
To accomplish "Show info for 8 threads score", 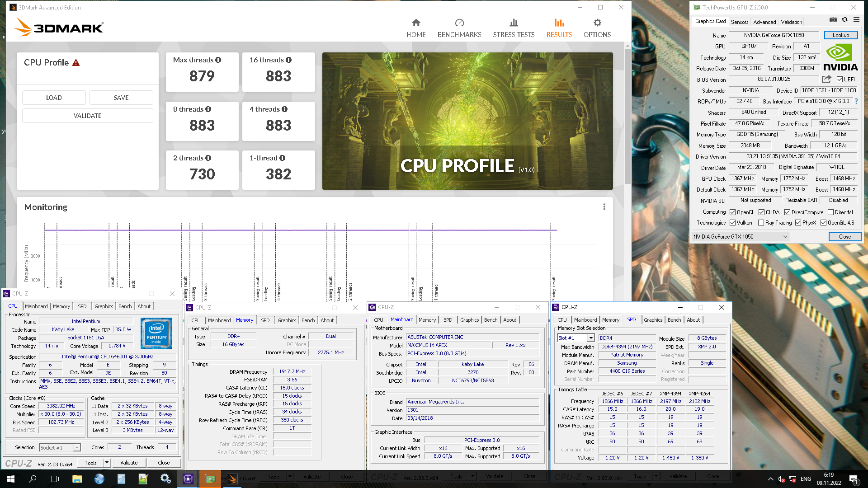I will pos(208,109).
